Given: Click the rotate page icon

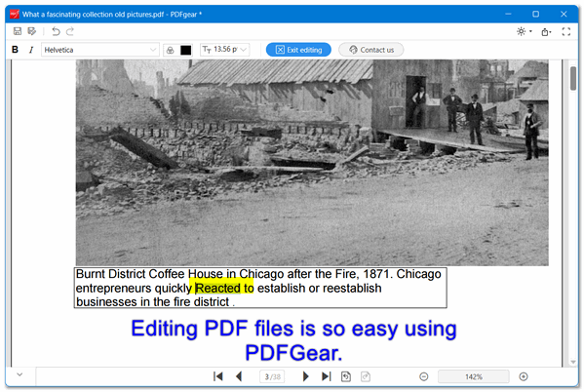Looking at the screenshot, I should (x=346, y=376).
